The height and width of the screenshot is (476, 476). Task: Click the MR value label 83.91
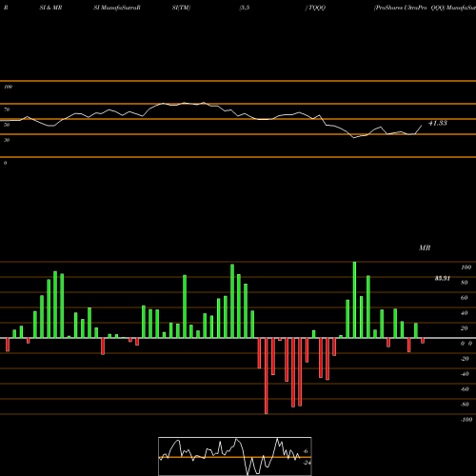442,278
